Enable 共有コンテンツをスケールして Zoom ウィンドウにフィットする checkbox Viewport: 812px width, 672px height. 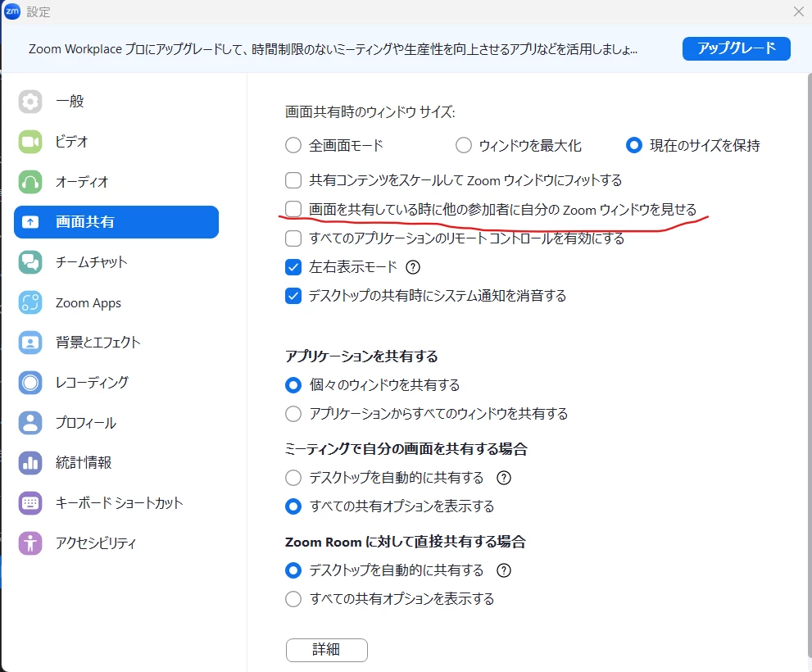293,180
